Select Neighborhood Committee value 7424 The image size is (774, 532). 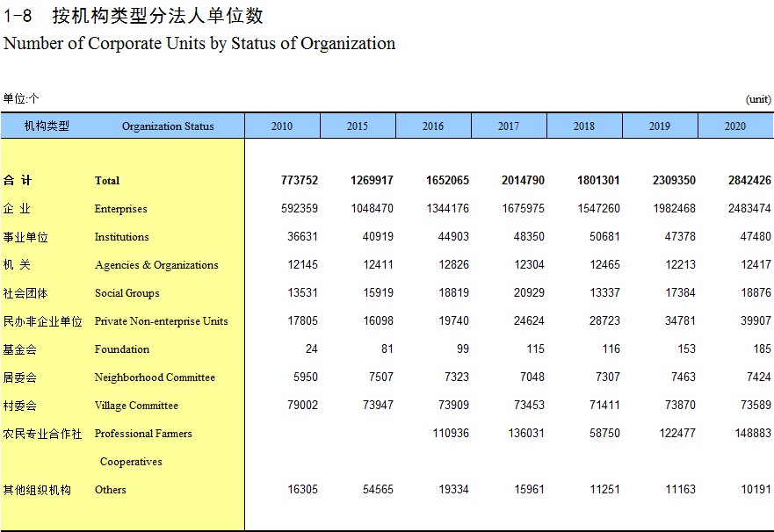[x=759, y=377]
